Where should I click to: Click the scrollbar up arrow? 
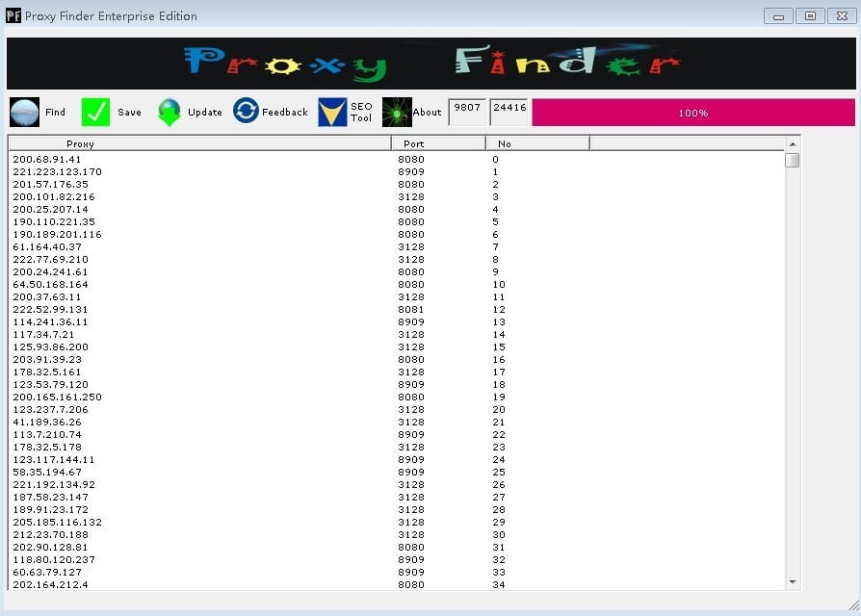[x=793, y=143]
